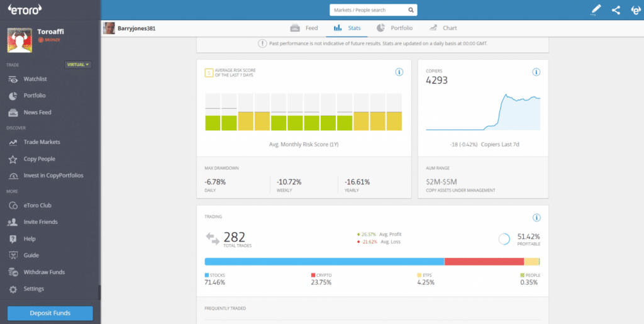
Task: Click the -10.72% weekly drawdown value
Action: coord(289,182)
